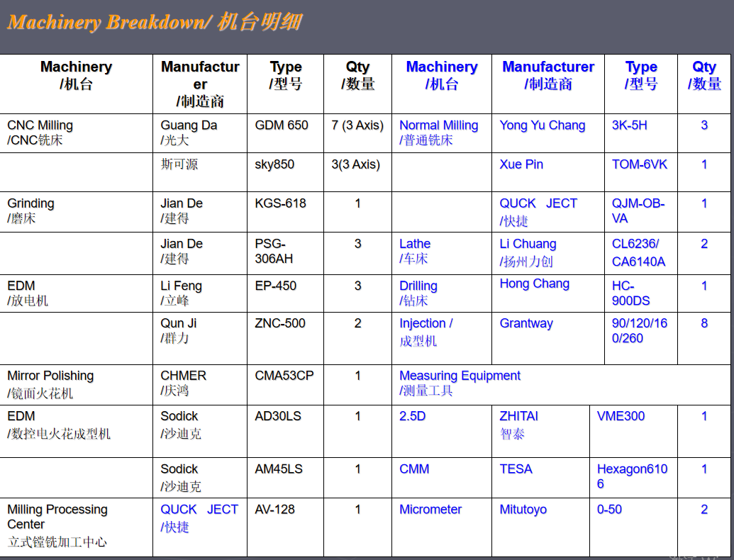Click the 'Machinery Breakdown' slide title
Screen dimensions: 734x560
155,22
